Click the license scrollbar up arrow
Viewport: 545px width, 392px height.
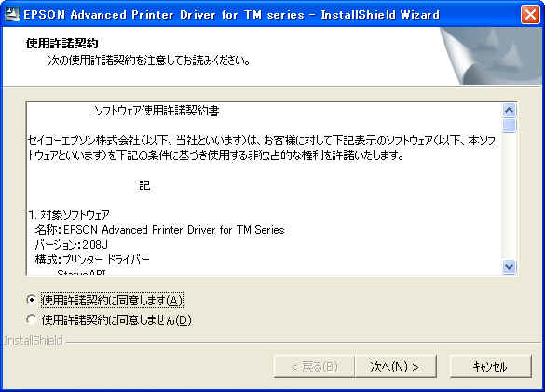pyautogui.click(x=510, y=111)
